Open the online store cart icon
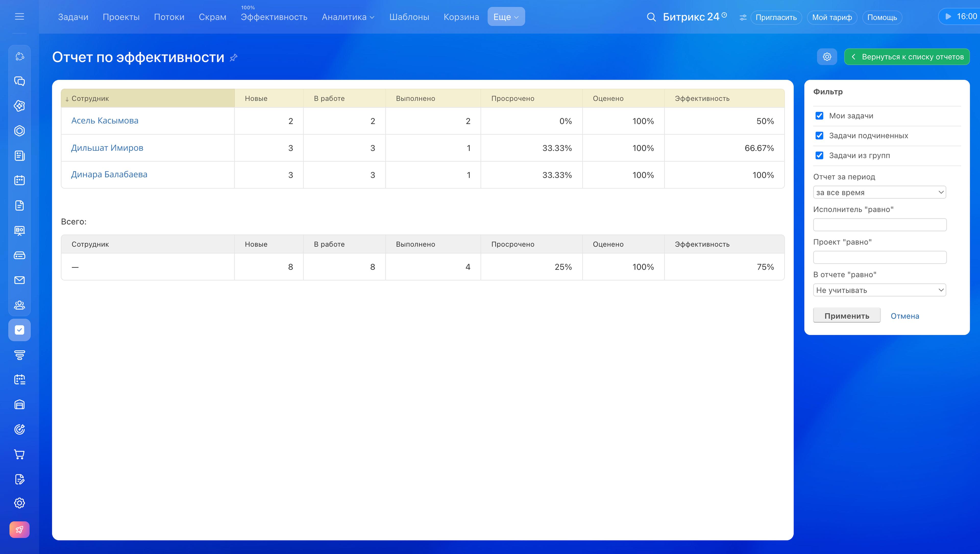The width and height of the screenshot is (980, 554). click(19, 454)
